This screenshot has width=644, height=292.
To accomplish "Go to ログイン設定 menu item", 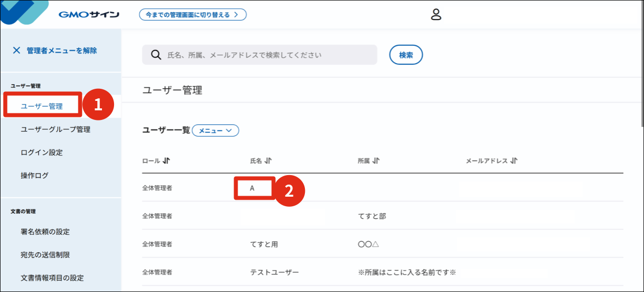I will [42, 153].
